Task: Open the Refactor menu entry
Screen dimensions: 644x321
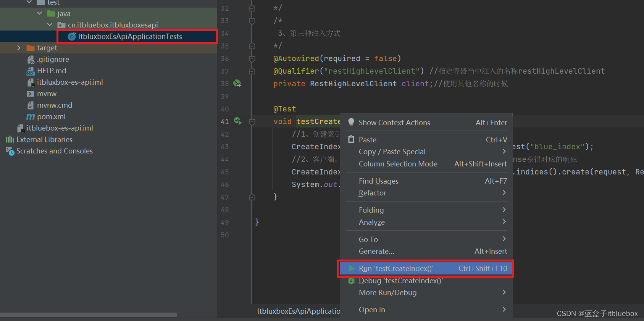Action: click(x=427, y=193)
